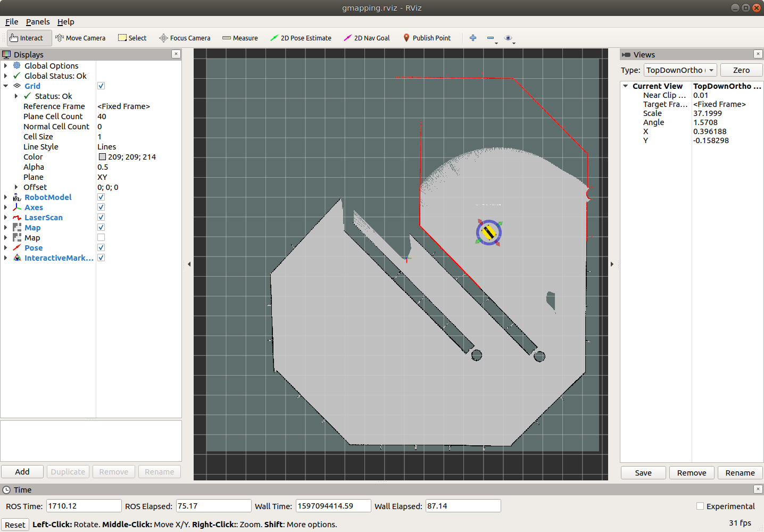Activate the Measure tool

point(240,38)
